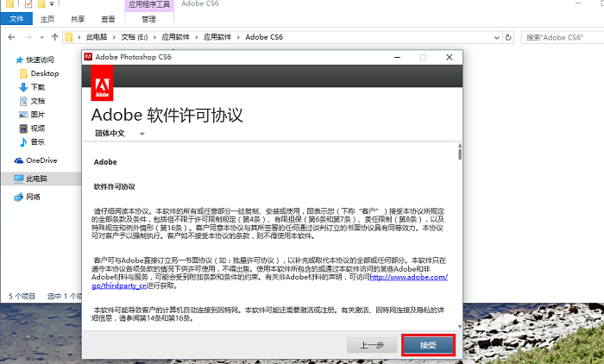Navigate forward in File Explorer

[28, 37]
